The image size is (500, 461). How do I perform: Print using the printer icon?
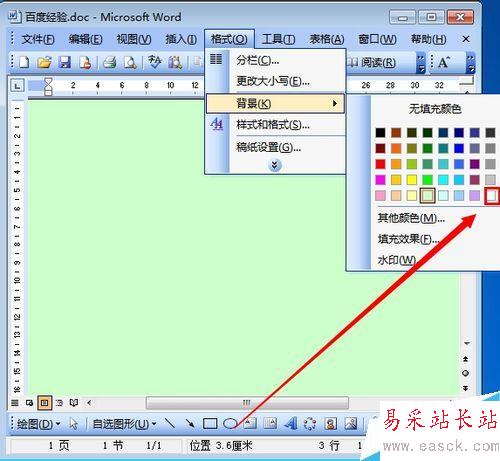tap(109, 62)
